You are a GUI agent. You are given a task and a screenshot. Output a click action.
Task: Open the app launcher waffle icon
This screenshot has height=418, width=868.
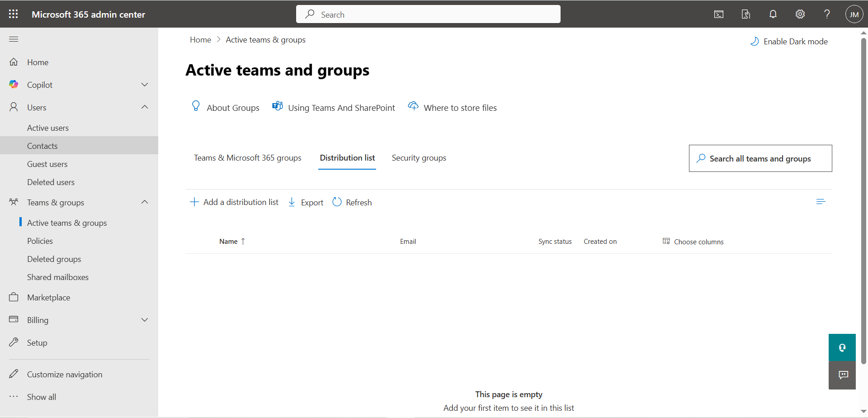pyautogui.click(x=14, y=14)
